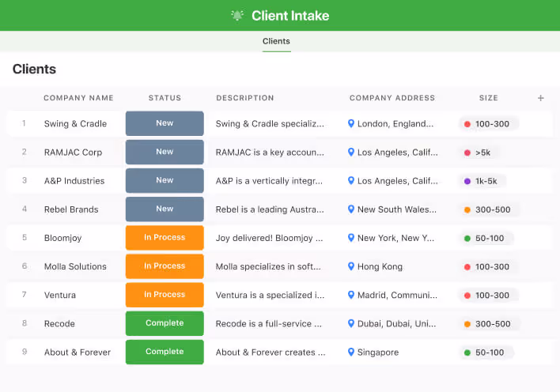
Task: Click Ventura's description cell
Action: [x=270, y=295]
